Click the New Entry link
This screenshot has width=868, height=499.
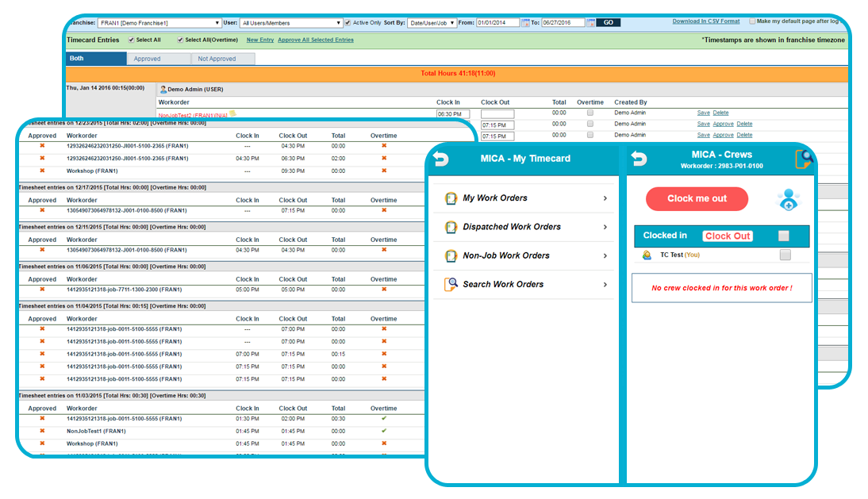260,40
